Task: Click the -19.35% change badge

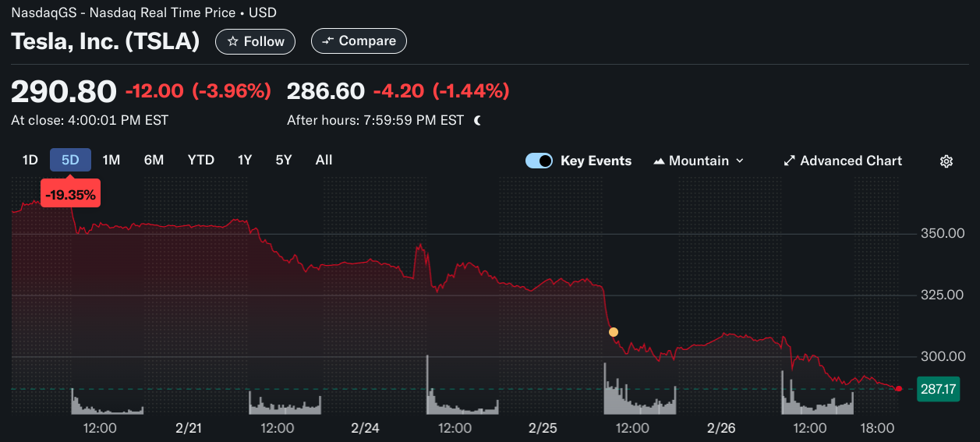Action: 70,195
